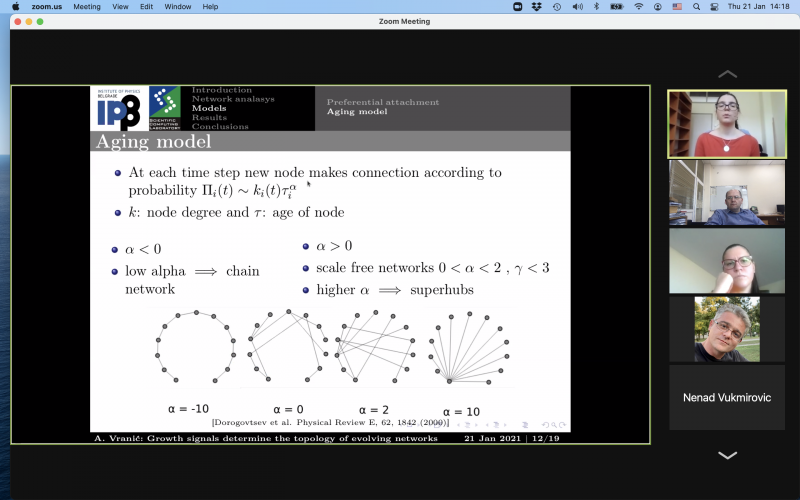800x500 pixels.
Task: Click the date and time Thu 21 Jan 14:18
Action: (759, 7)
